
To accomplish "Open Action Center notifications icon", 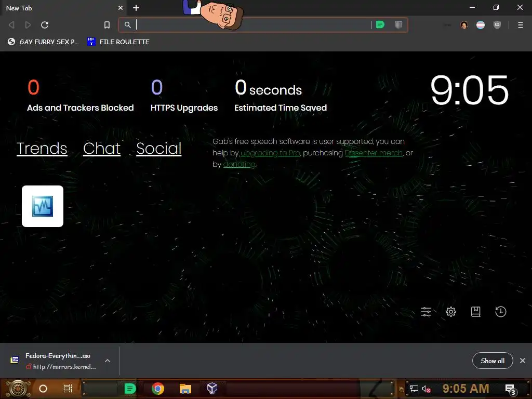I will tap(511, 390).
